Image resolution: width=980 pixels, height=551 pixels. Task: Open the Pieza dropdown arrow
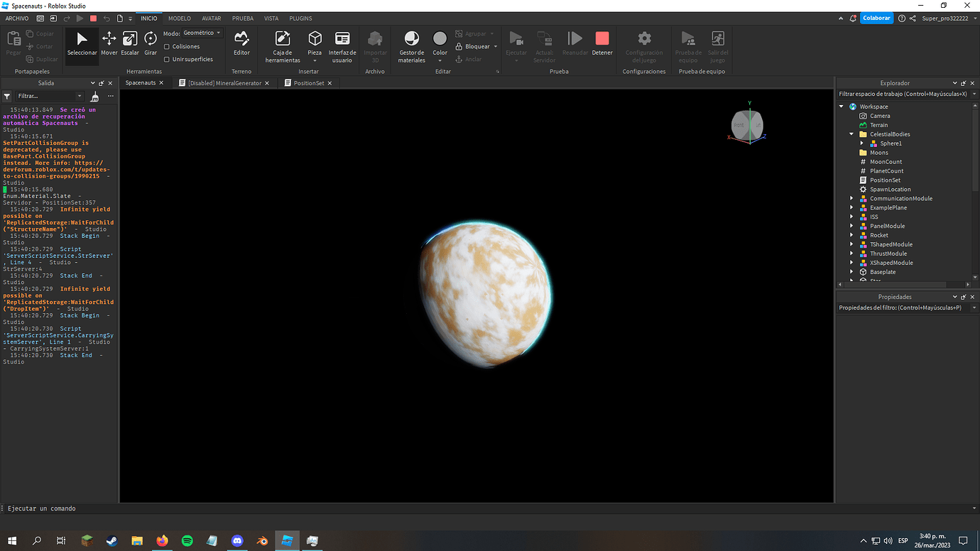[315, 62]
